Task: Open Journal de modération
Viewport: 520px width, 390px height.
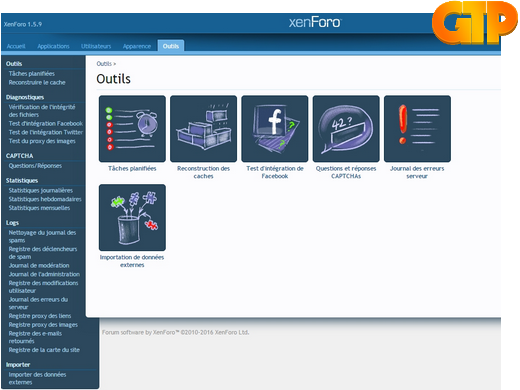Action: pos(39,265)
